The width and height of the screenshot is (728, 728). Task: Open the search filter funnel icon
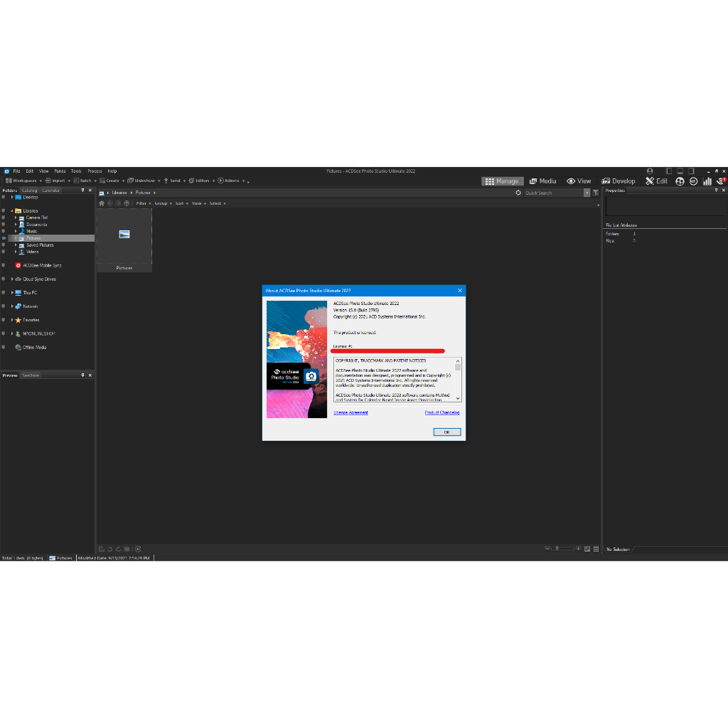(596, 193)
